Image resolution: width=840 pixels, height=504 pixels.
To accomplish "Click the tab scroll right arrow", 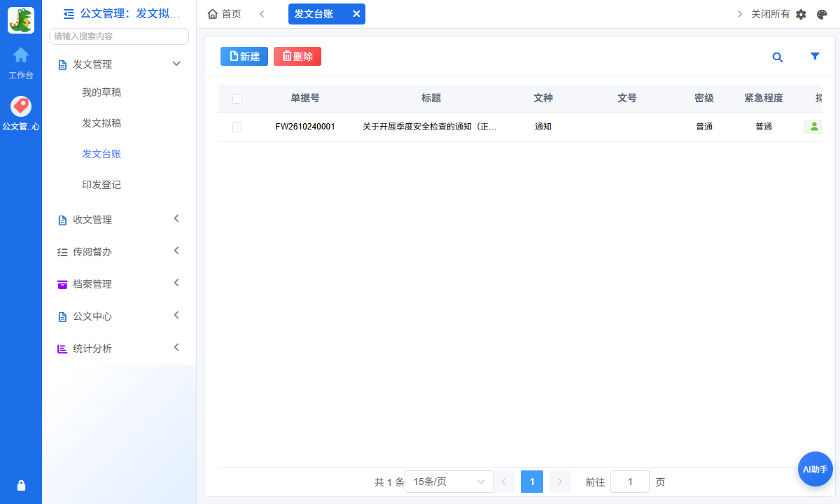I will pyautogui.click(x=740, y=14).
